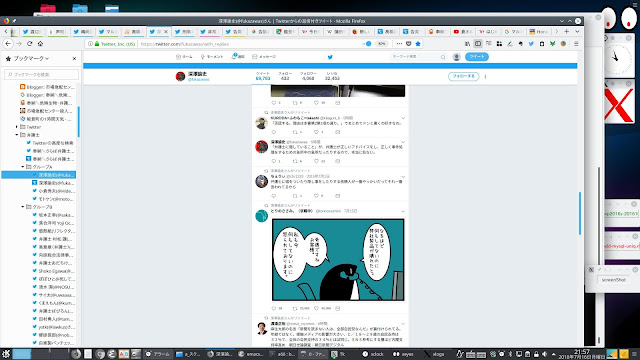This screenshot has height=360, width=640.
Task: Click the center Twitter bird logo
Action: pyautogui.click(x=330, y=57)
